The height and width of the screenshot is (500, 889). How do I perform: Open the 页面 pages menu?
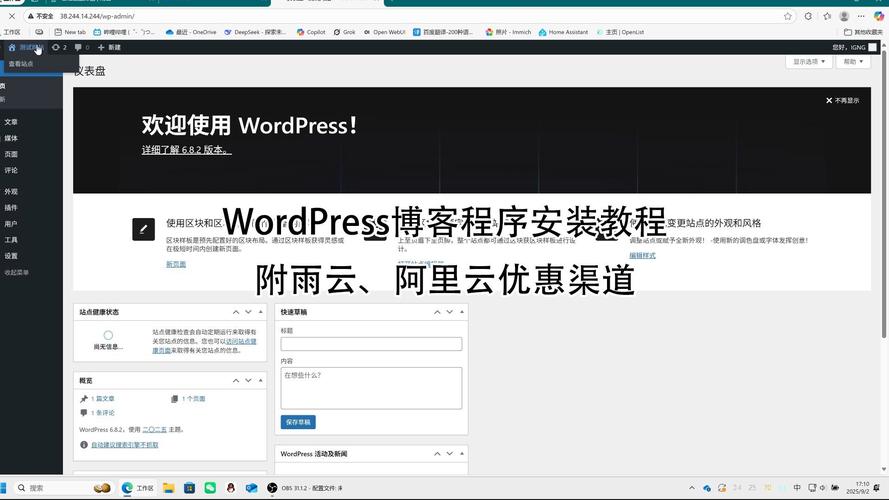click(11, 154)
